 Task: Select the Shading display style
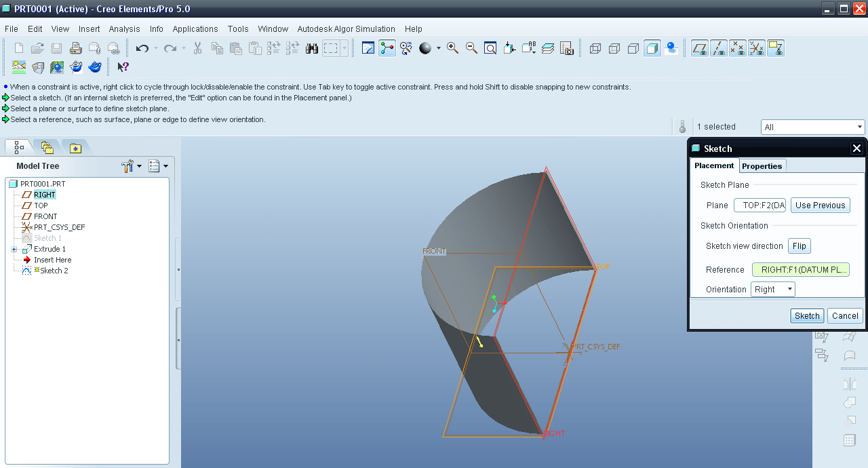pos(652,48)
